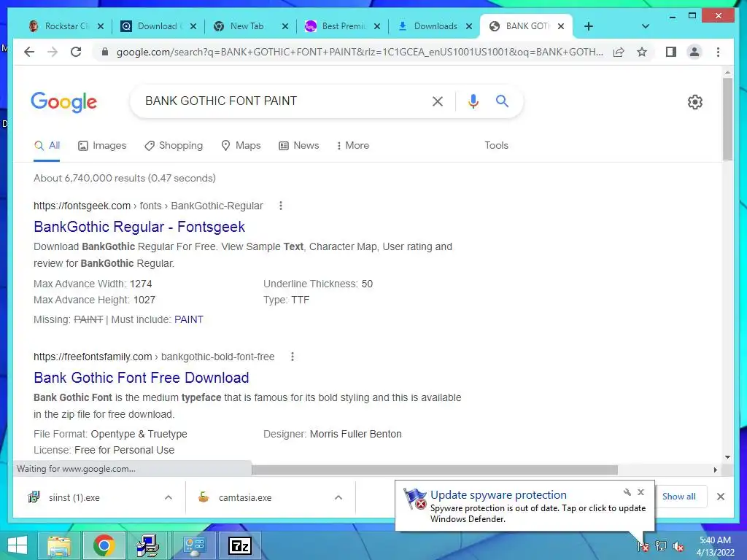The image size is (747, 560).
Task: Expand options for siinst (1).exe download
Action: pos(169,497)
